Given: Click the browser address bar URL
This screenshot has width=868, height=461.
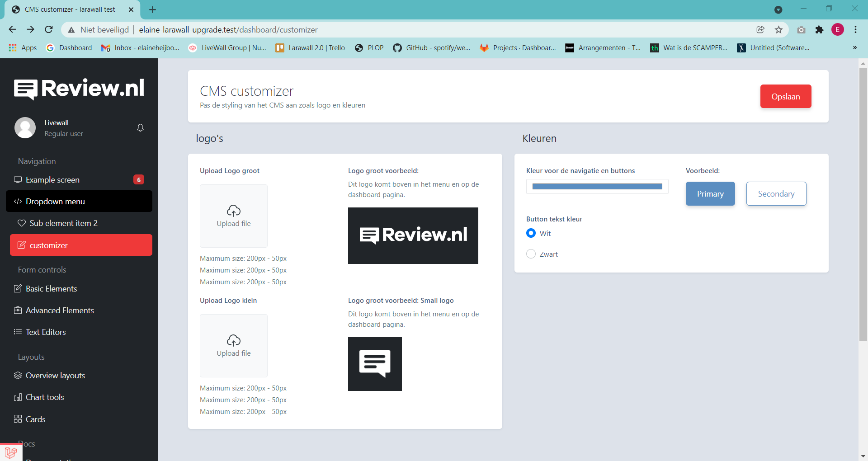Looking at the screenshot, I should click(228, 30).
